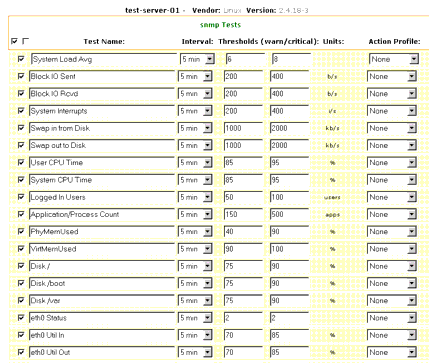Click warn threshold for eth0 Util In
The width and height of the screenshot is (435, 363).
point(243,335)
